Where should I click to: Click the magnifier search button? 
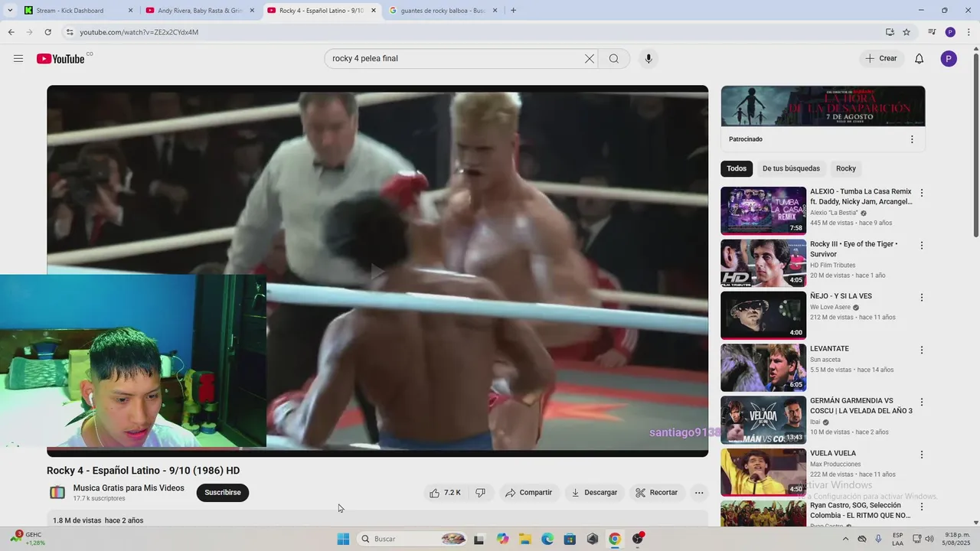click(x=614, y=59)
